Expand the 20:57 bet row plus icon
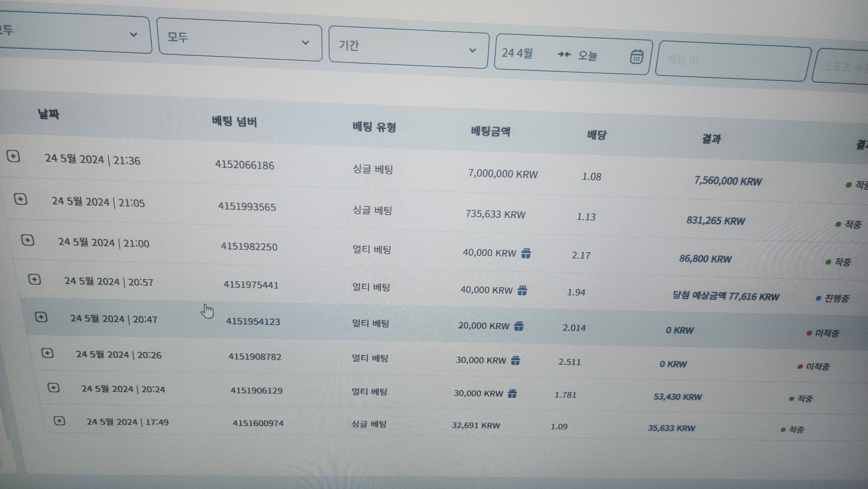 click(34, 280)
